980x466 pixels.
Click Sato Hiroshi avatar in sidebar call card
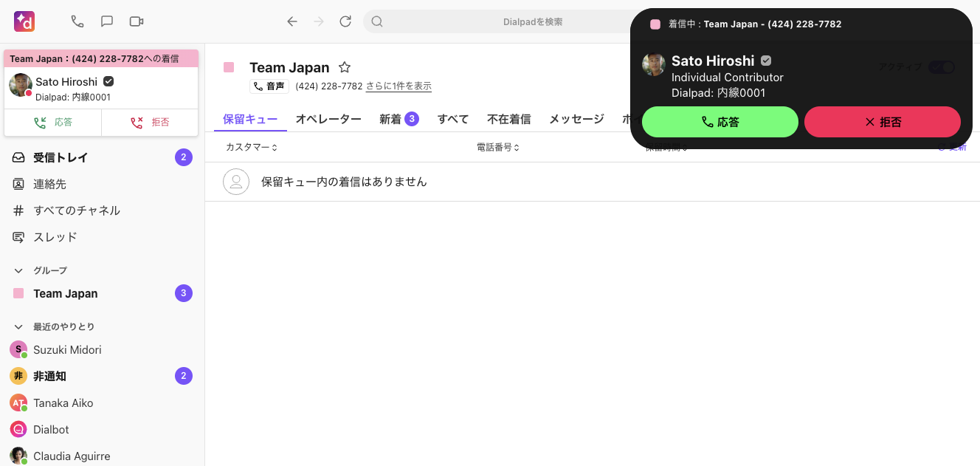pyautogui.click(x=20, y=85)
